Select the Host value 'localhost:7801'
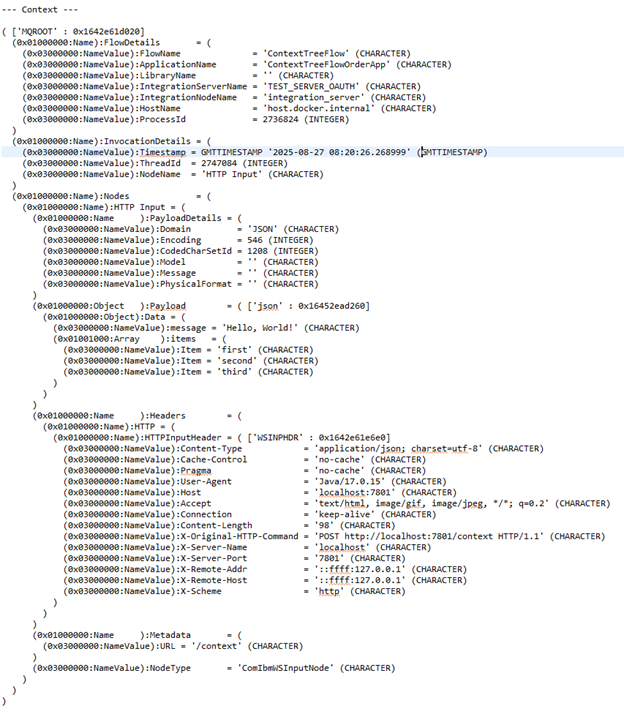This screenshot has height=714, width=624. [354, 492]
